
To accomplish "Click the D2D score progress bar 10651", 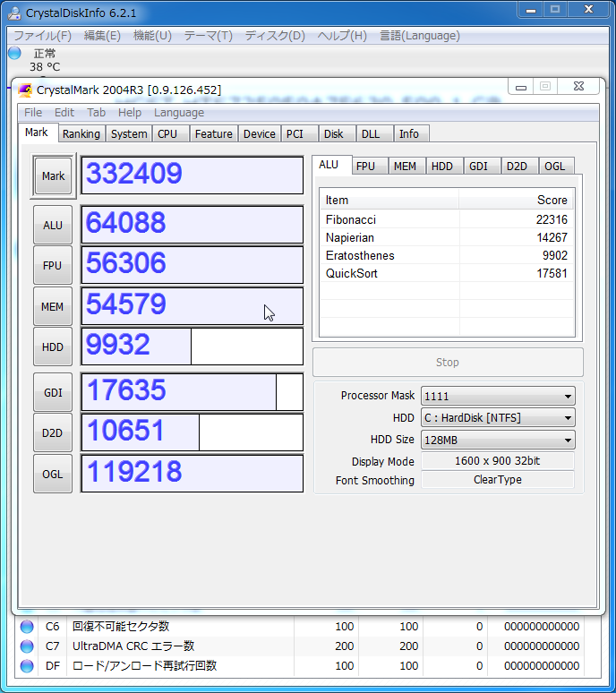I will pyautogui.click(x=192, y=432).
